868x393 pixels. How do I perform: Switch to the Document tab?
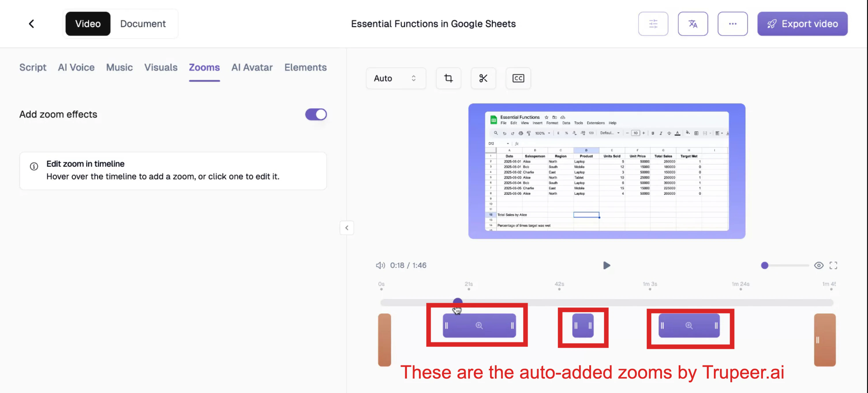pyautogui.click(x=143, y=24)
